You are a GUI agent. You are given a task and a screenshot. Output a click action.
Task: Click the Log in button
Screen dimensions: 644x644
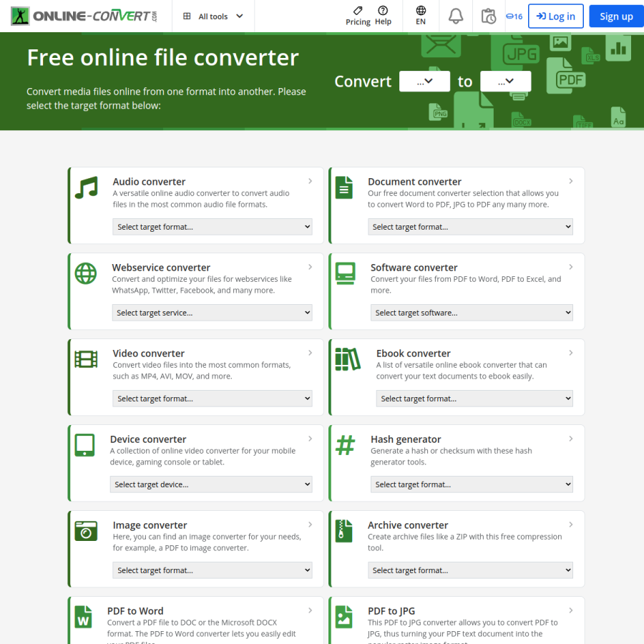tap(556, 16)
